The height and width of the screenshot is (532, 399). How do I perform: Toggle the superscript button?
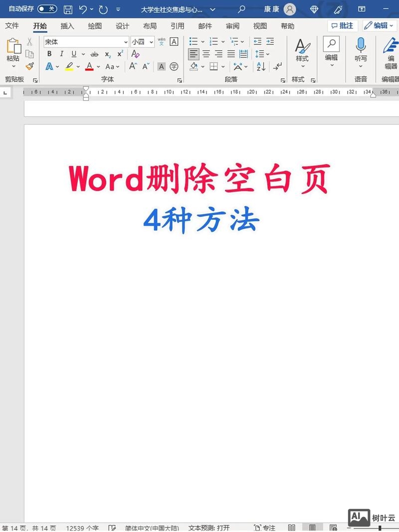[x=120, y=53]
